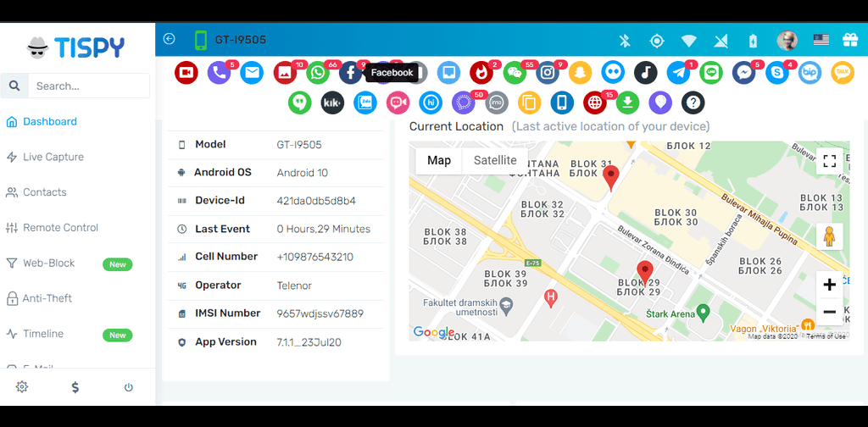868x427 pixels.
Task: Switch the map to Map view
Action: (439, 160)
